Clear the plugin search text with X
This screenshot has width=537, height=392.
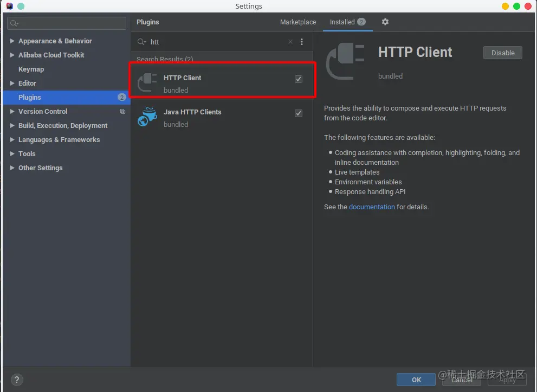tap(290, 42)
